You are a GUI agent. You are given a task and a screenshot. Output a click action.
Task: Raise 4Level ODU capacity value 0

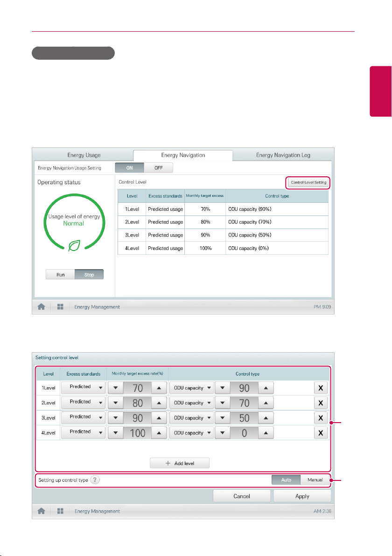pos(266,432)
